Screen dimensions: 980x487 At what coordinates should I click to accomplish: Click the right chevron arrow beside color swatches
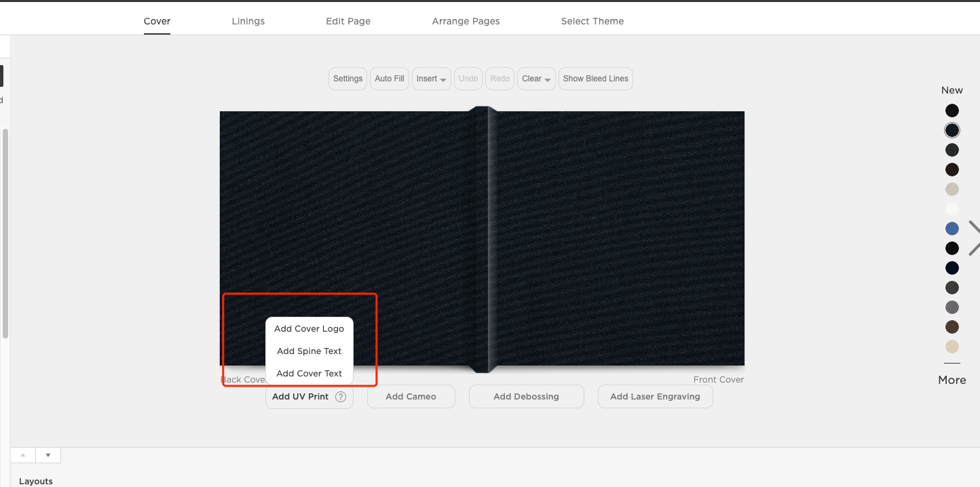pyautogui.click(x=974, y=238)
